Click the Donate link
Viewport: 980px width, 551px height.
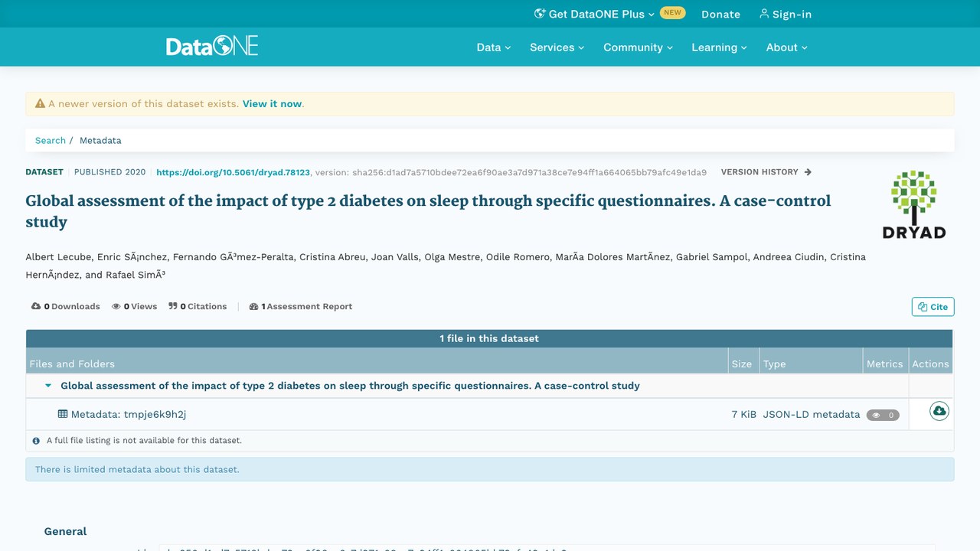(720, 14)
